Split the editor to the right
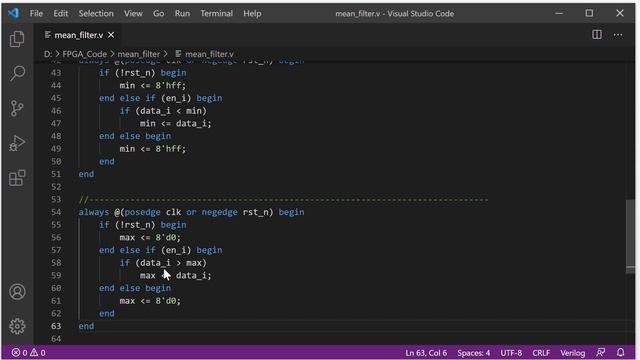This screenshot has height=360, width=640. click(597, 35)
